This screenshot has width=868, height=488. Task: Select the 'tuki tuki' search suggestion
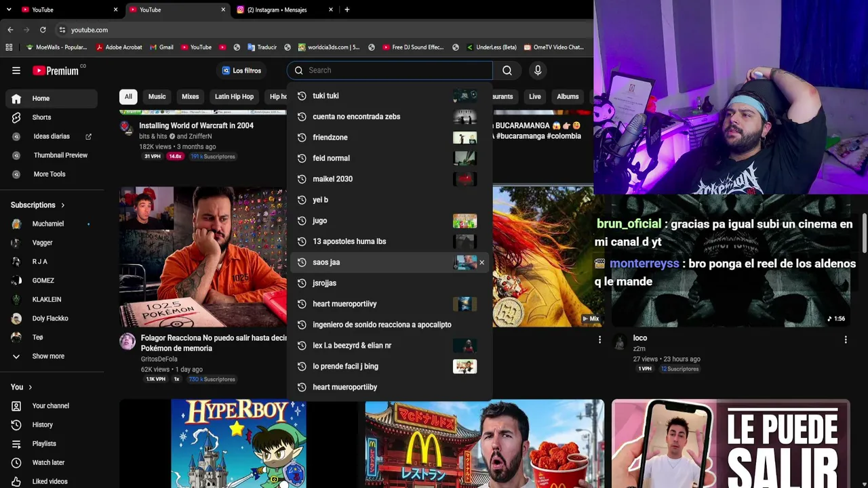pos(390,96)
